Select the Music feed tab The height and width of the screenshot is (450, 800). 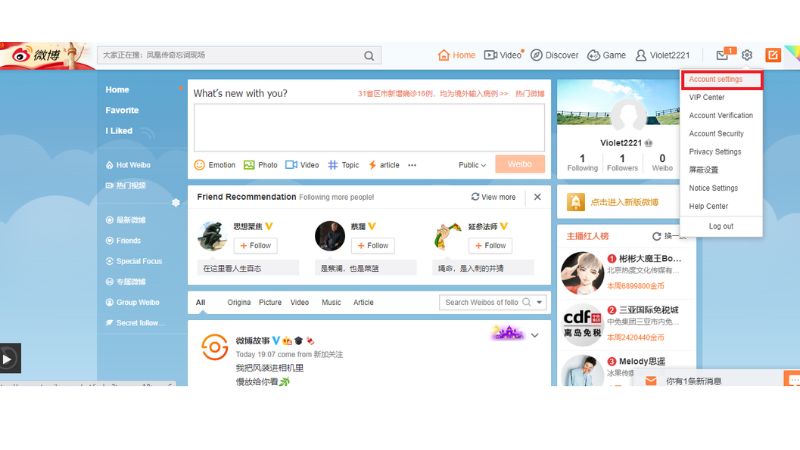coord(331,303)
